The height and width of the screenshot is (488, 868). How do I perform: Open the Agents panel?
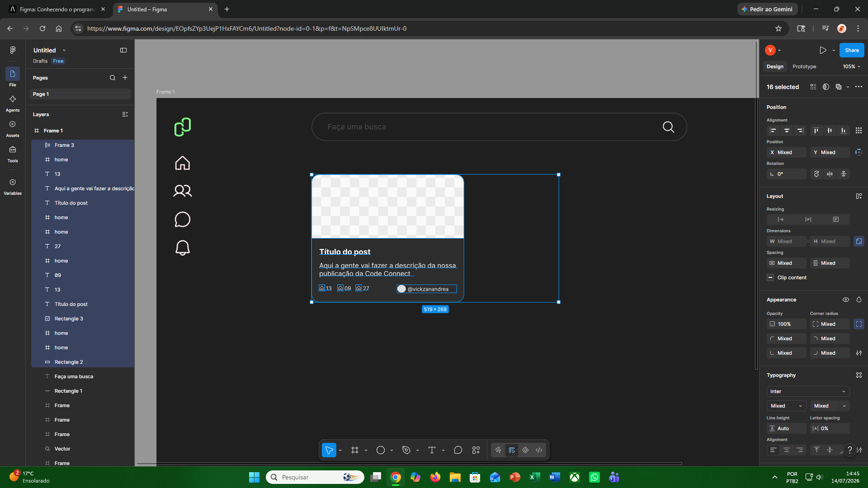tap(13, 103)
